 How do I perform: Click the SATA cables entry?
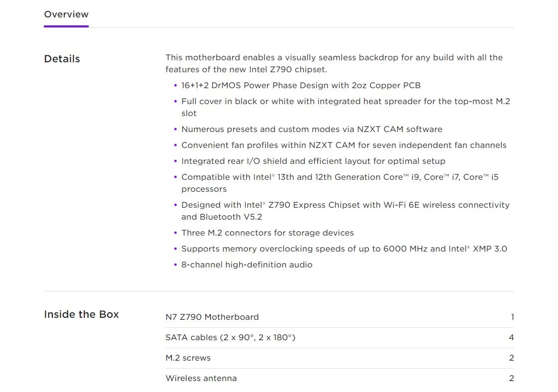click(x=231, y=337)
